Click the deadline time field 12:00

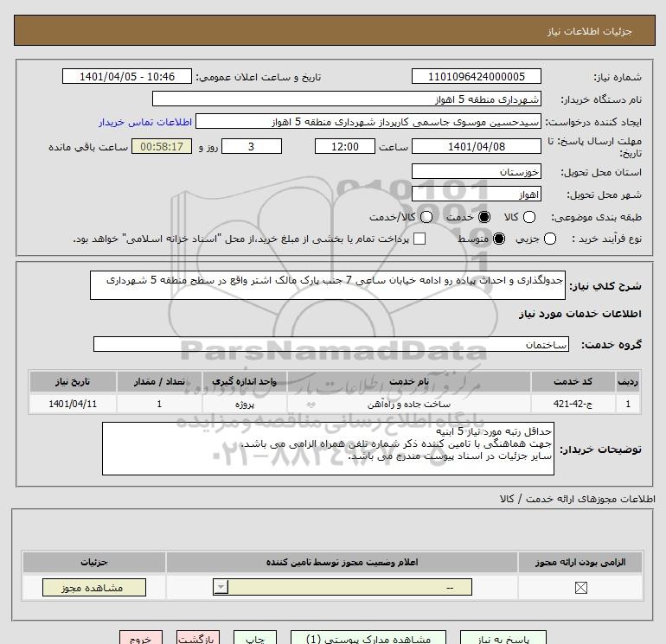coord(345,146)
